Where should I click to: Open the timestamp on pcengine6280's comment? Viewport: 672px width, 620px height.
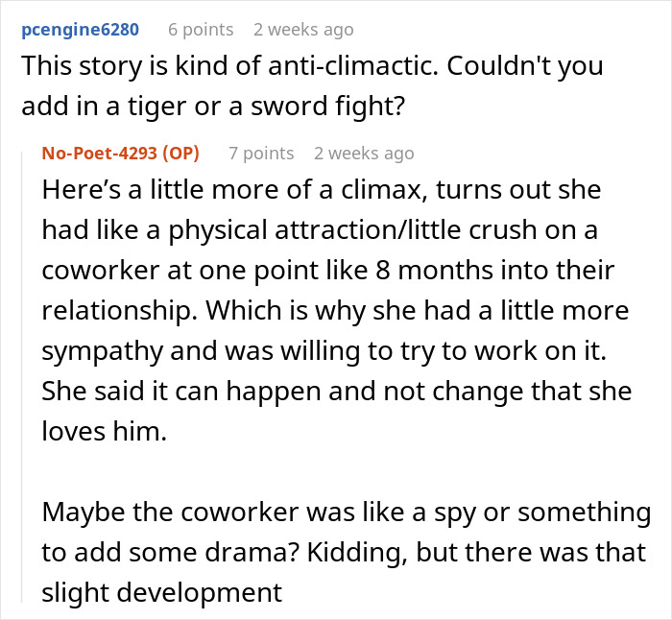click(x=303, y=30)
